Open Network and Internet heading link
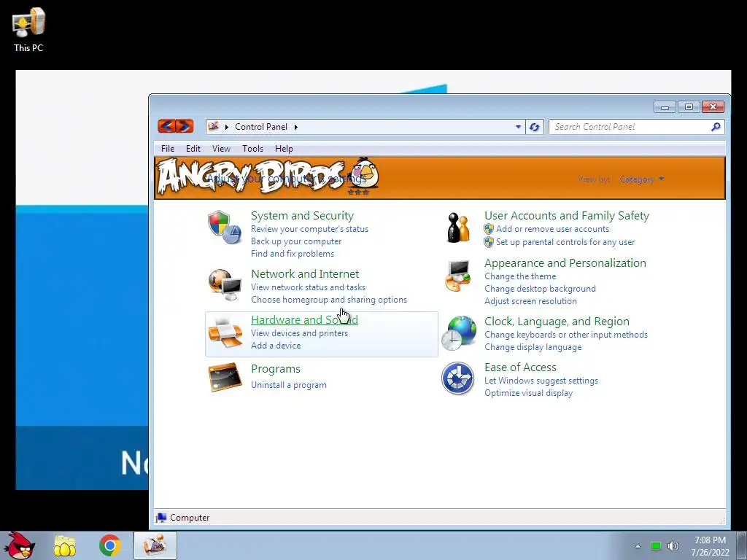The image size is (747, 560). coord(305,274)
